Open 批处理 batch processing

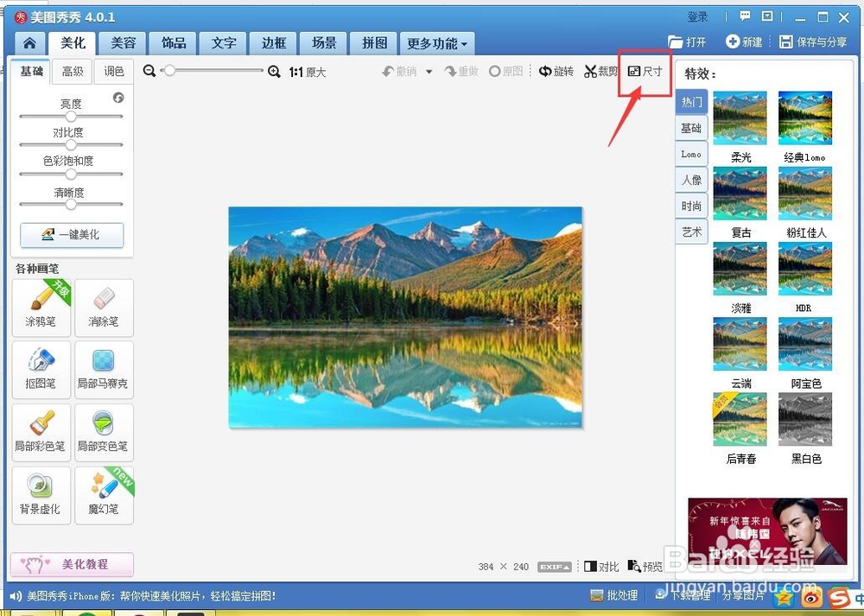[x=613, y=595]
